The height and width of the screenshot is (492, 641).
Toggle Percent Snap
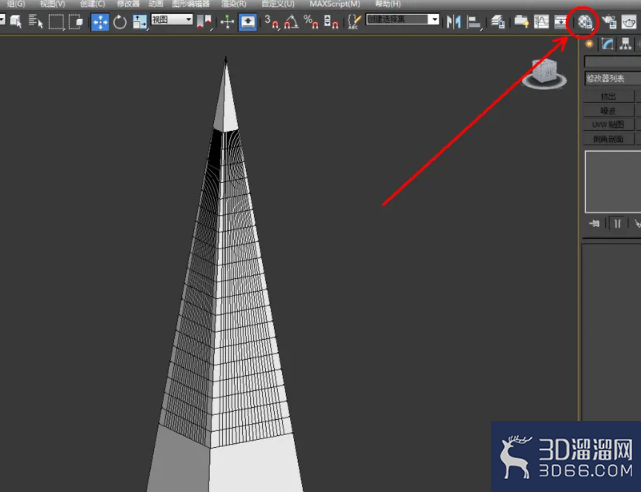[311, 22]
